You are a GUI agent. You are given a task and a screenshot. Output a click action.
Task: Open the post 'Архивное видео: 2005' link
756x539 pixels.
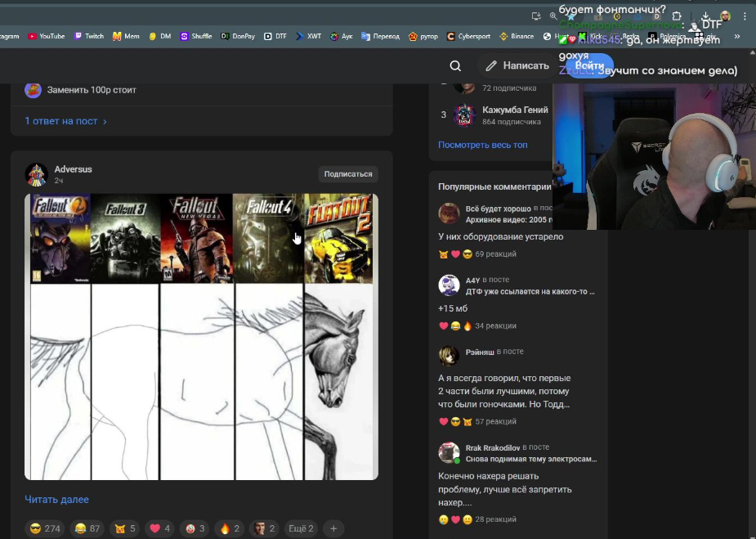[x=509, y=220]
